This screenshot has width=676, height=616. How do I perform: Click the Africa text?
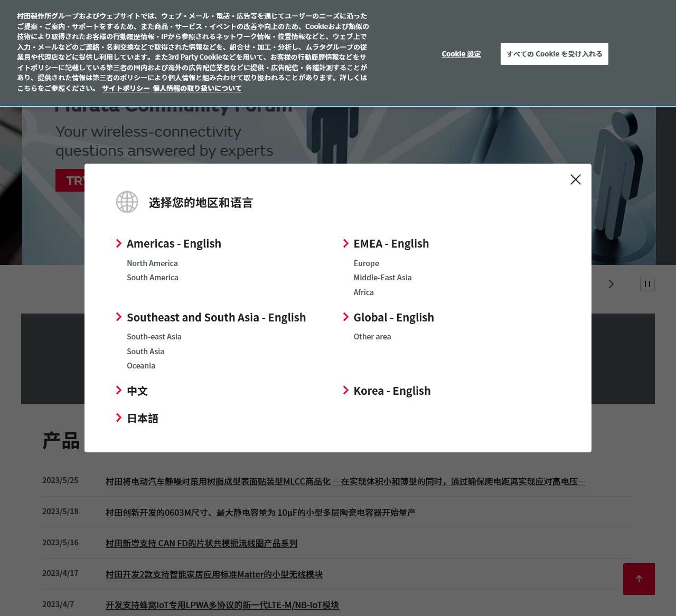(x=363, y=292)
